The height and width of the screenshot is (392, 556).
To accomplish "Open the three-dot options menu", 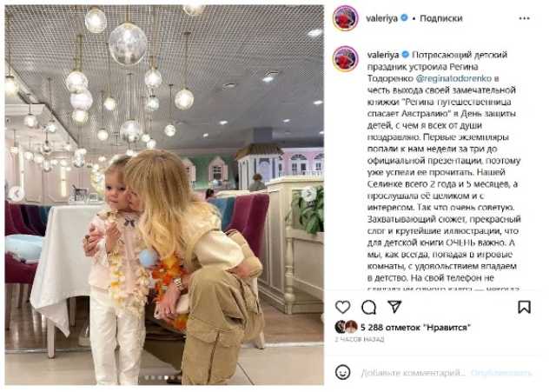I will point(524,18).
